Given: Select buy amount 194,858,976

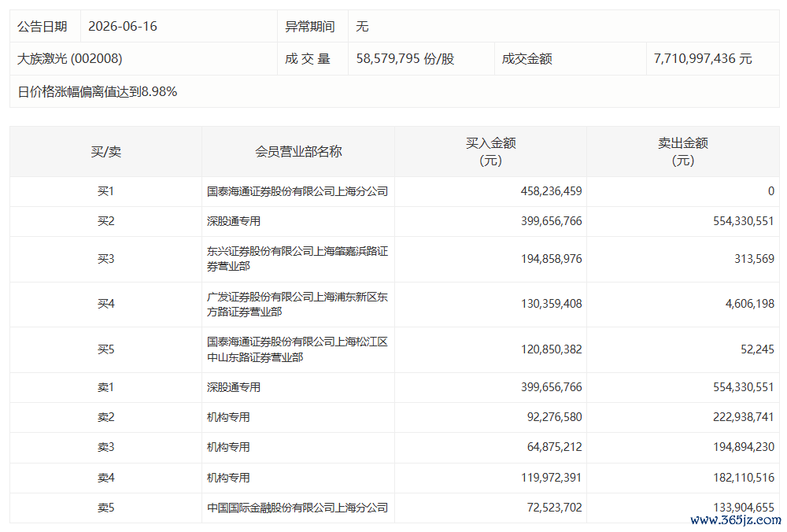Looking at the screenshot, I should click(551, 259).
